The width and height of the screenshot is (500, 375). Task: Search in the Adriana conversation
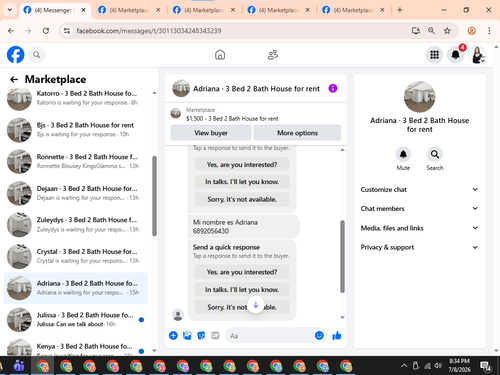point(435,154)
